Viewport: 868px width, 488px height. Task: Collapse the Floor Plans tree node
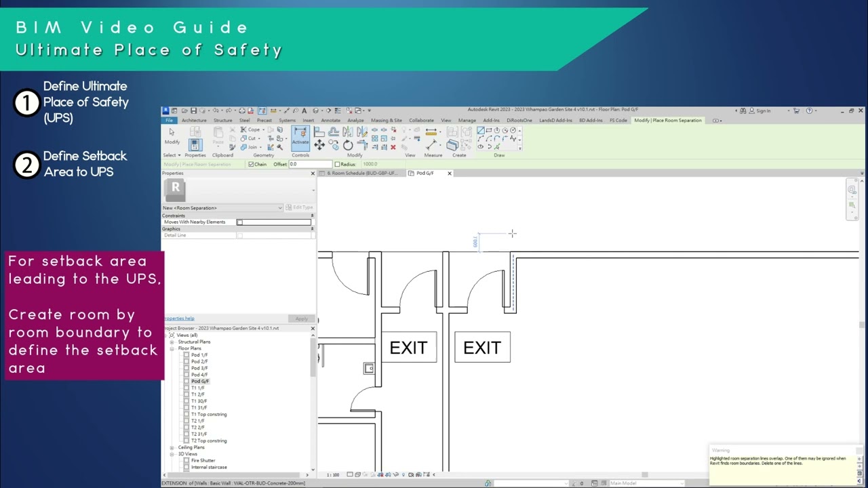coord(172,348)
